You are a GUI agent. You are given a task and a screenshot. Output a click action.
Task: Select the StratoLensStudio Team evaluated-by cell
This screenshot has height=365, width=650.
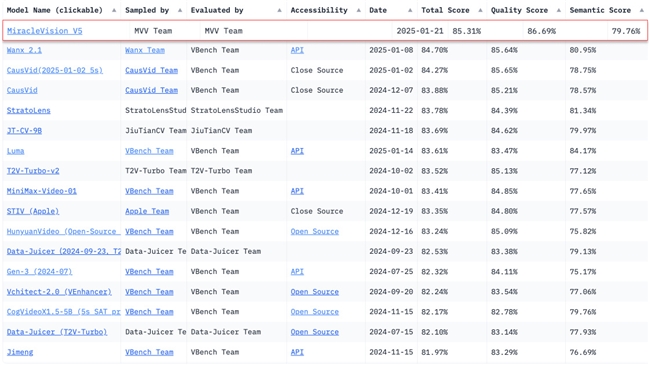point(237,110)
